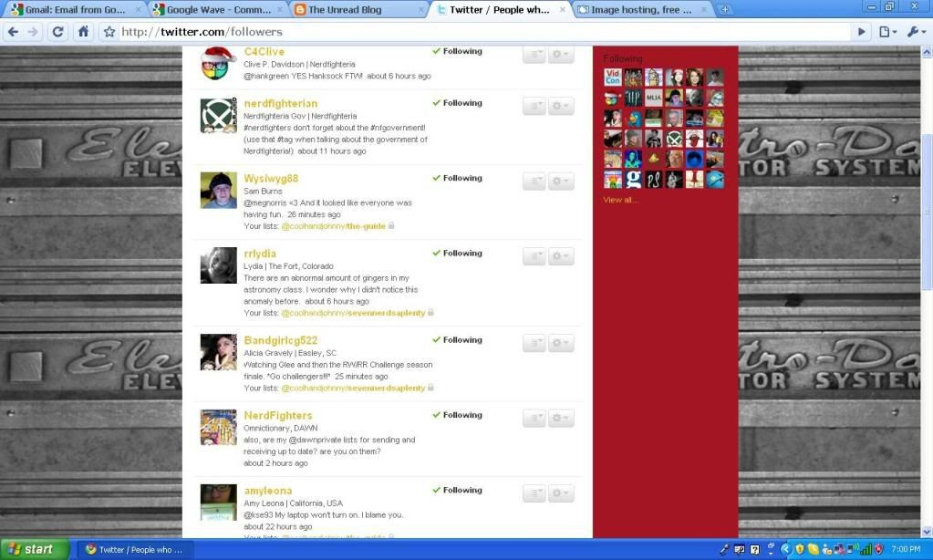Open the lists dropdown for nerdfighterian

click(x=534, y=106)
